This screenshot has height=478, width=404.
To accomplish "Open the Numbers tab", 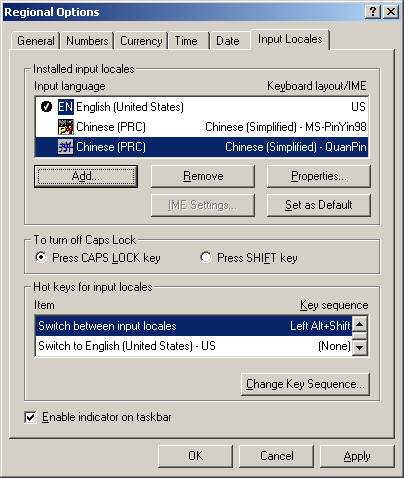I will coord(87,41).
